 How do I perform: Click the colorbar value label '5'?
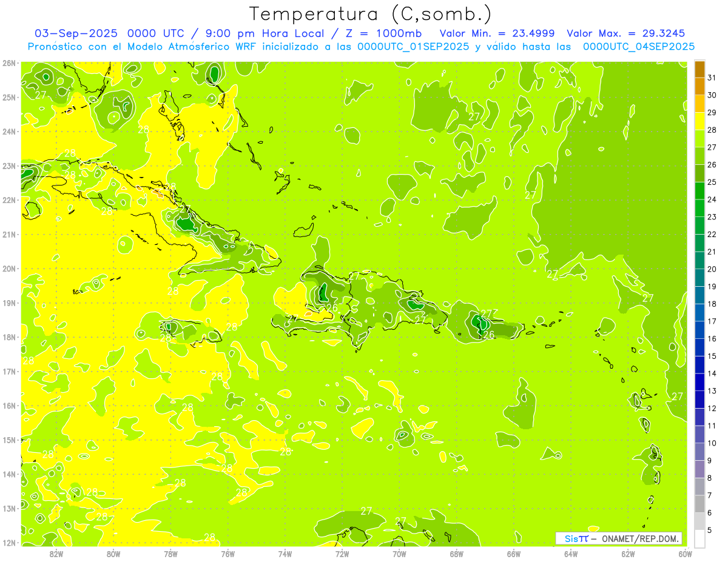(x=710, y=530)
